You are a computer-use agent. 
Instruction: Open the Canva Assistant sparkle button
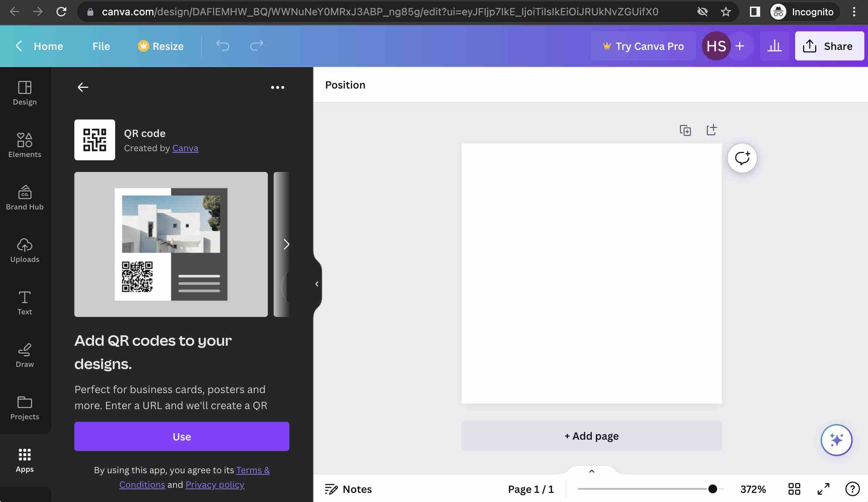pyautogui.click(x=836, y=440)
